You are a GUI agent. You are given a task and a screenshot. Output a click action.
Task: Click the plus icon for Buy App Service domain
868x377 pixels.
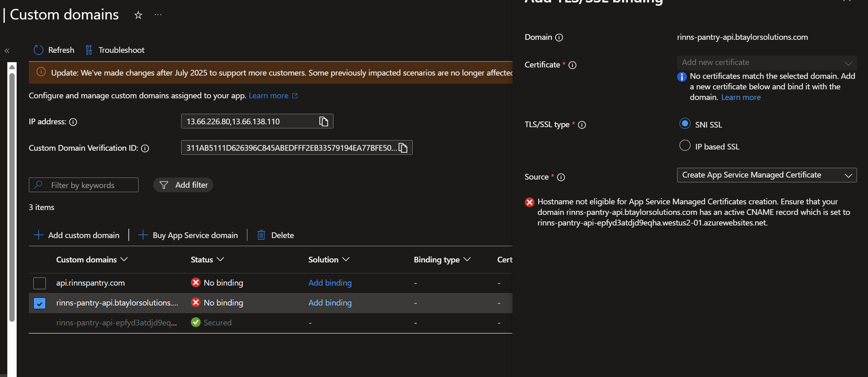click(143, 235)
